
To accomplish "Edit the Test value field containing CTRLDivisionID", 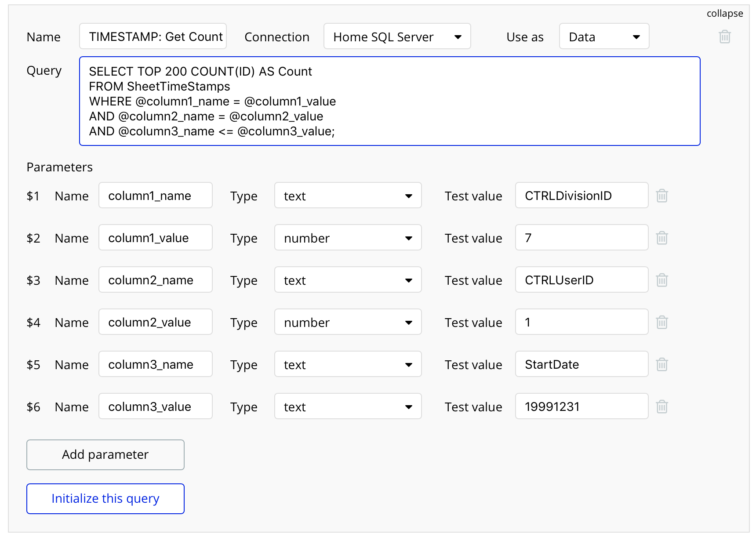I will tap(581, 196).
